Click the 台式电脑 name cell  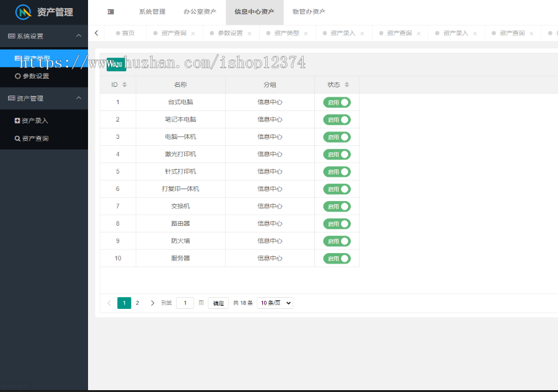(x=180, y=102)
